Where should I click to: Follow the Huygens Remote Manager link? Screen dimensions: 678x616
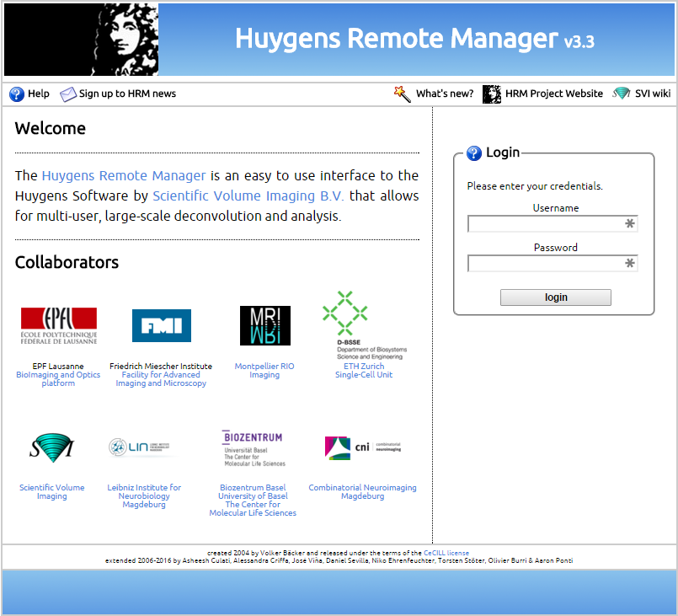124,175
